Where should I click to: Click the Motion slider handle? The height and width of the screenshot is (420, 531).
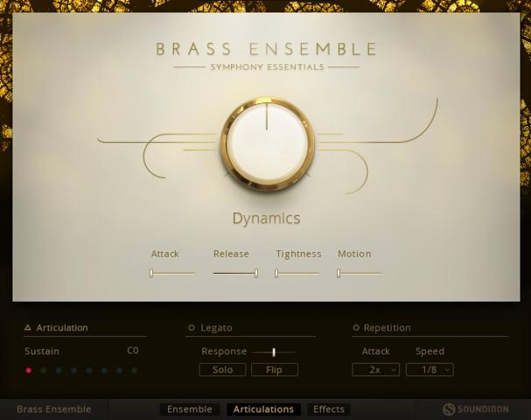(x=339, y=273)
